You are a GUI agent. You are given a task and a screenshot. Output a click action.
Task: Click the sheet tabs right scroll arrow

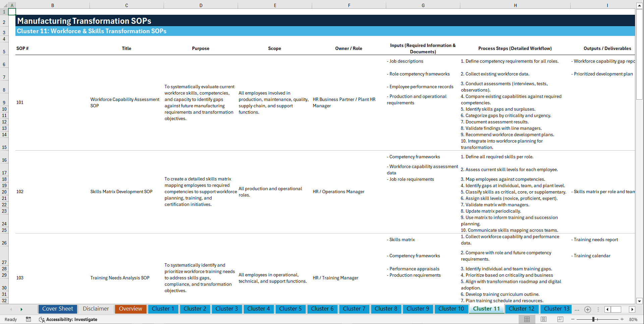click(x=21, y=309)
